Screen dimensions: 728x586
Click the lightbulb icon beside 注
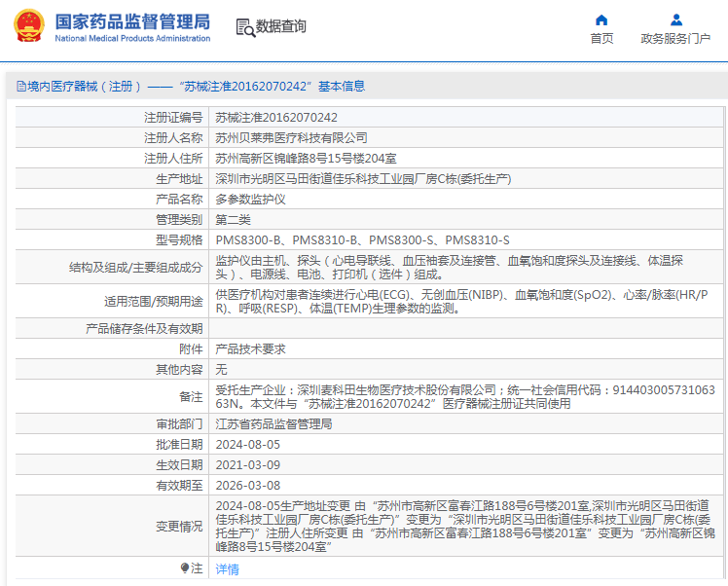point(185,568)
